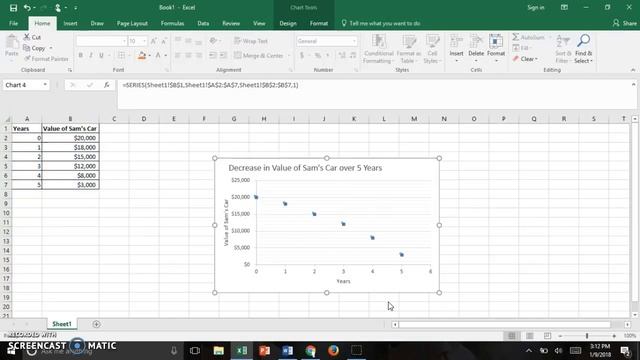Expand the formula bar chevron

633,84
